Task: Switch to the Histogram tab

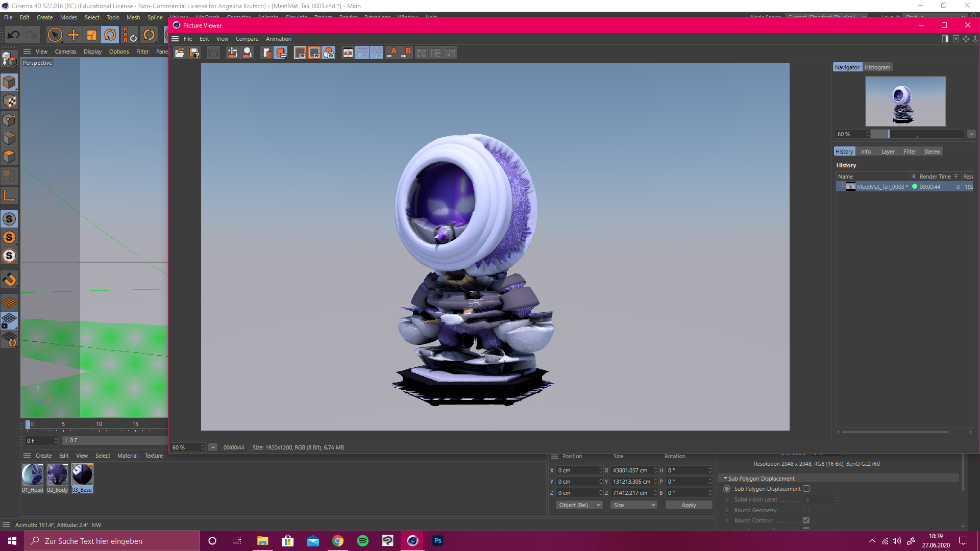Action: pyautogui.click(x=877, y=67)
